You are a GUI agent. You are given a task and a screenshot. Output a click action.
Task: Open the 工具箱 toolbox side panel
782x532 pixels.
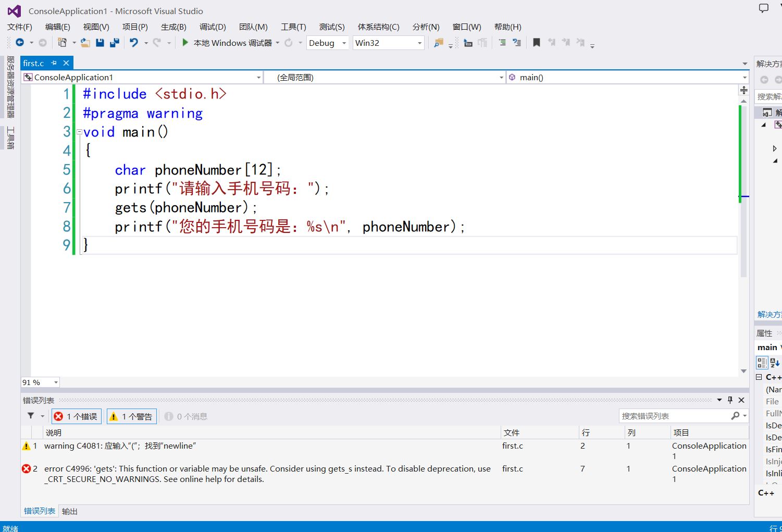point(10,138)
